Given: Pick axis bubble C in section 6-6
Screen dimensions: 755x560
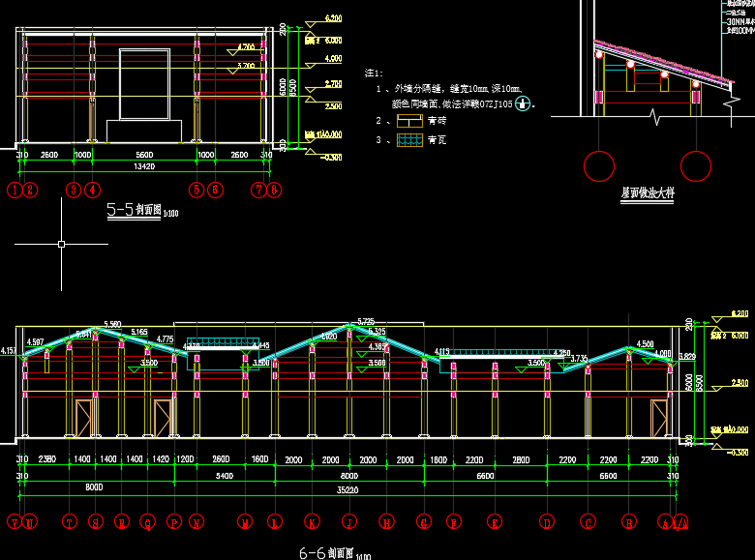Looking at the screenshot, I should click(588, 522).
